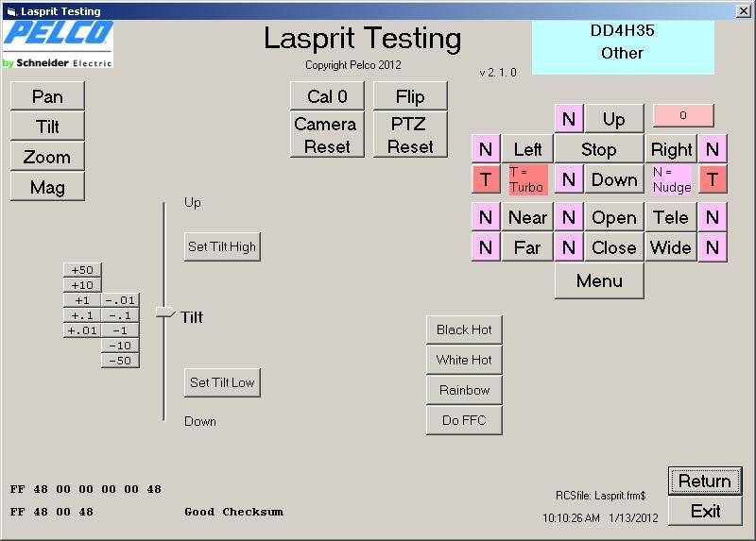The height and width of the screenshot is (541, 756).
Task: Click the Wide zoom button
Action: 671,247
